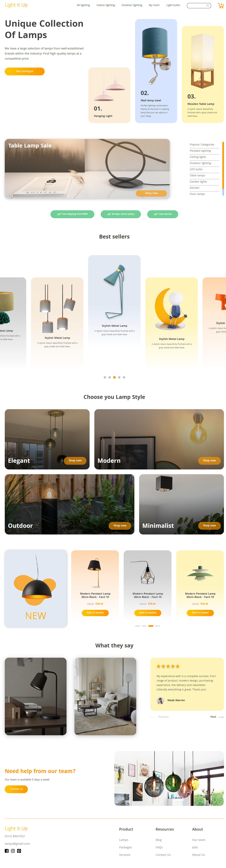Click the search magnifier icon
226x868 pixels.
[x=207, y=5]
